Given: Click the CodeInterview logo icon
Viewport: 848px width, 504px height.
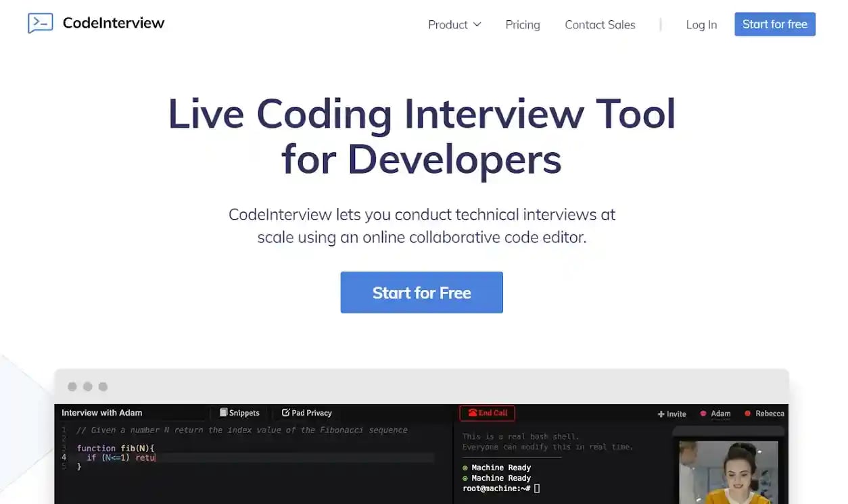Looking at the screenshot, I should click(39, 22).
